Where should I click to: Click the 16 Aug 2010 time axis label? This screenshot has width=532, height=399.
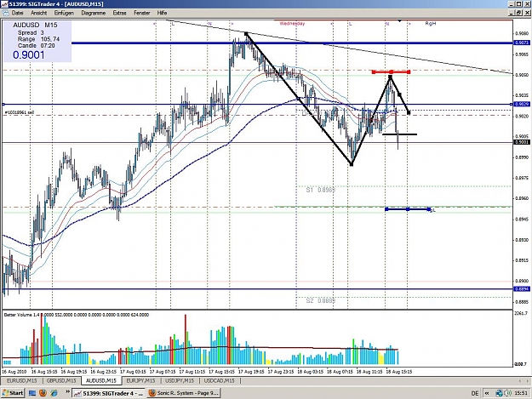pos(14,372)
